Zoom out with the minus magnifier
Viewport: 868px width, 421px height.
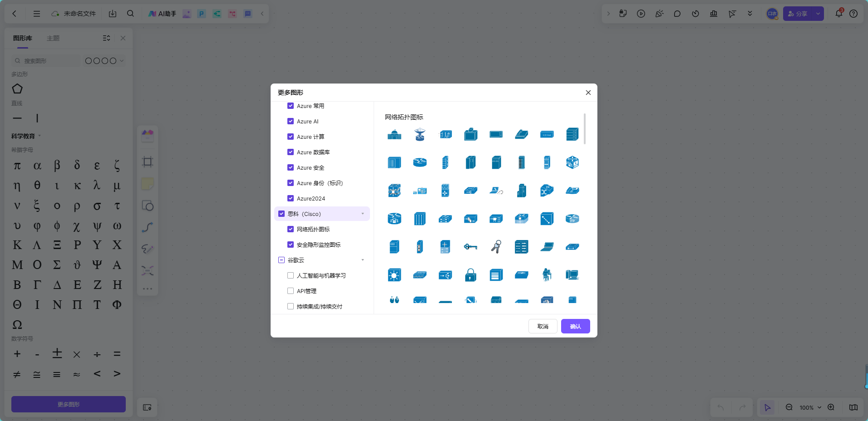(x=789, y=407)
